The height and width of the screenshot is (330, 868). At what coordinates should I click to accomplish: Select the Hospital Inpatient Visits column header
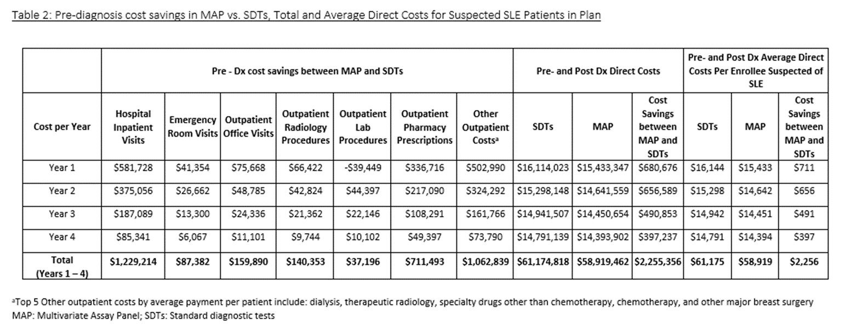point(133,127)
